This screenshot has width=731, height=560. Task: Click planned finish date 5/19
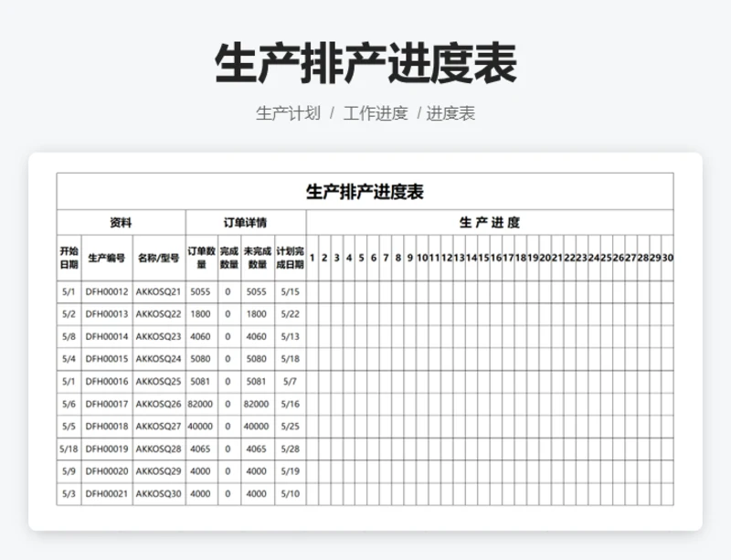[x=290, y=471]
